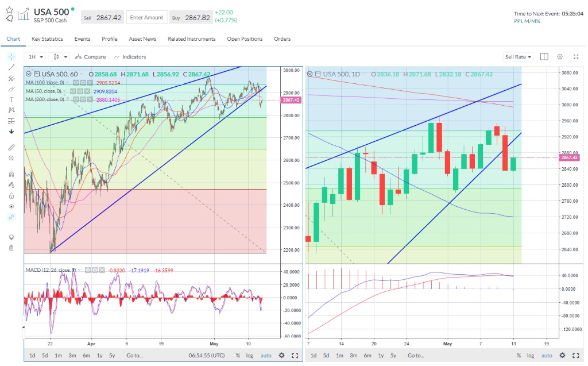
Task: Expand the candlestick chart type dropdown
Action: click(x=60, y=57)
